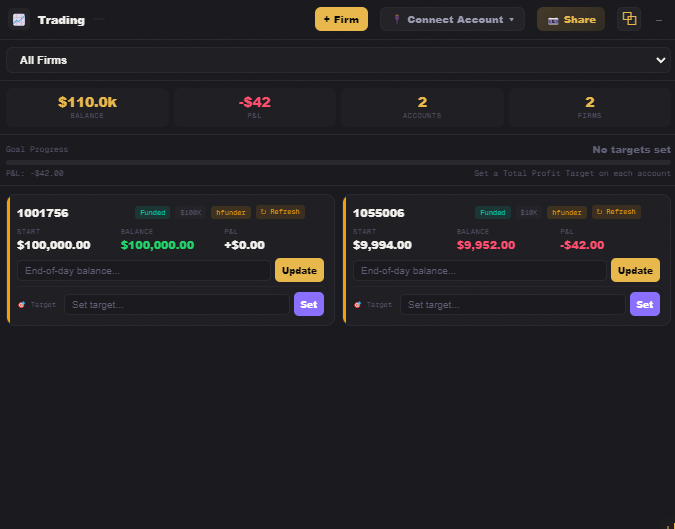Click the green $100,000.00 balance value

click(x=158, y=245)
